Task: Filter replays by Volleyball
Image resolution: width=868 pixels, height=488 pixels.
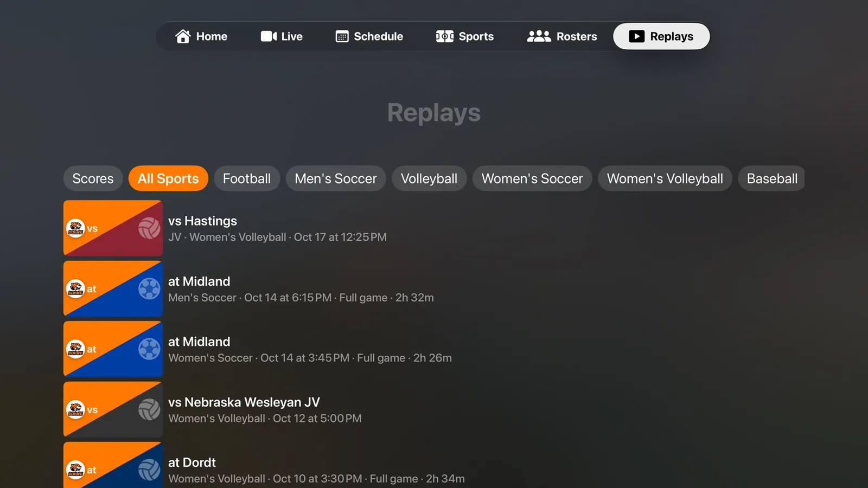Action: 429,178
